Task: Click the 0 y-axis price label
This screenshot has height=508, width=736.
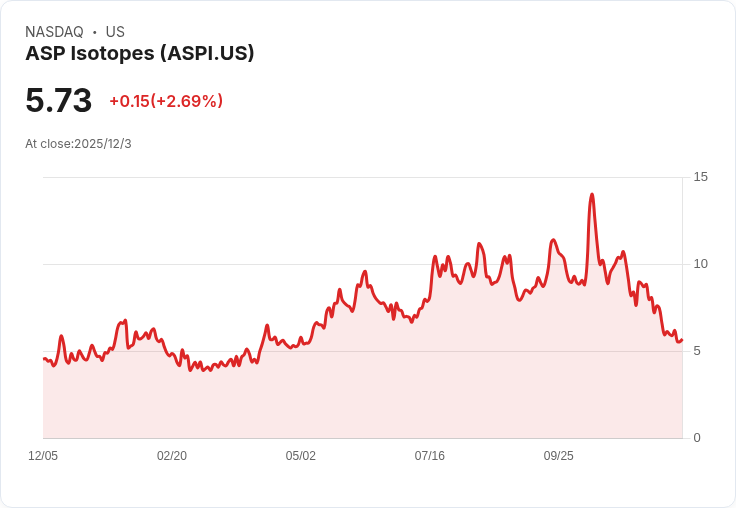Action: coord(697,438)
